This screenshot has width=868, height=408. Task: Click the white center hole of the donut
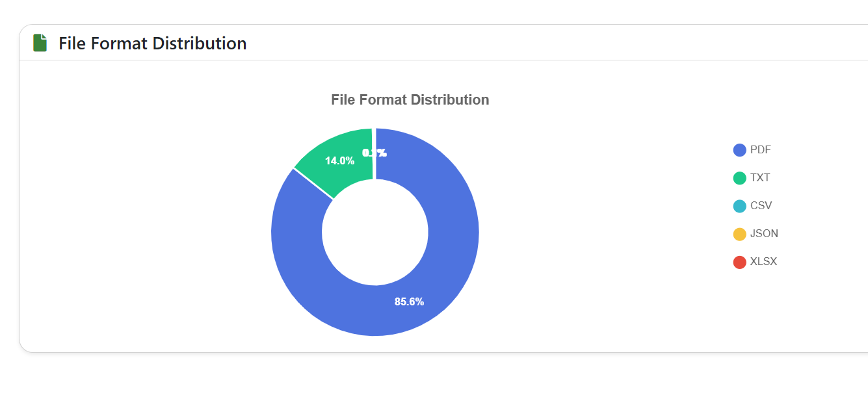click(x=375, y=232)
